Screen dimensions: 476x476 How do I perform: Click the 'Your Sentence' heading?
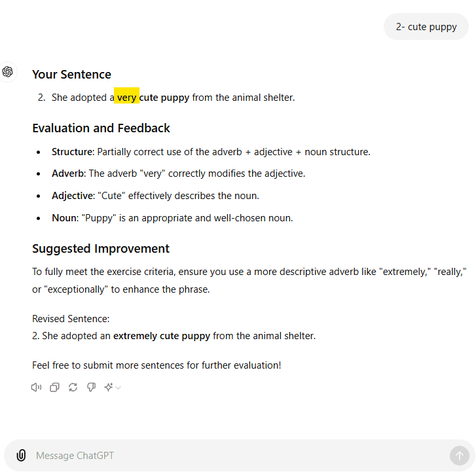click(71, 75)
